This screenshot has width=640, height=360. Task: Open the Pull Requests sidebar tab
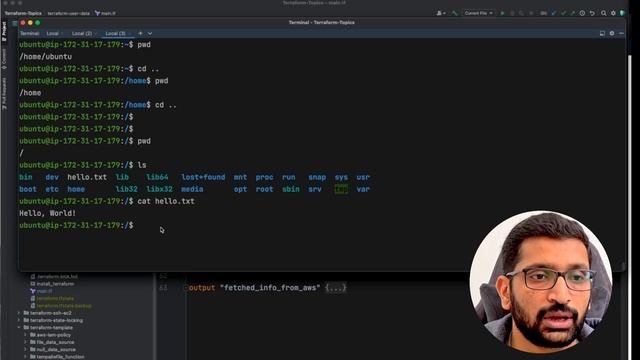(x=4, y=93)
